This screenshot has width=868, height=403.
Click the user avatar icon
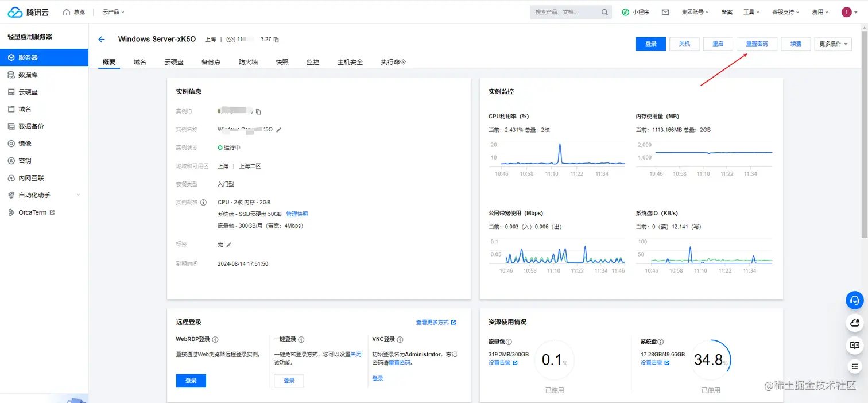point(847,12)
